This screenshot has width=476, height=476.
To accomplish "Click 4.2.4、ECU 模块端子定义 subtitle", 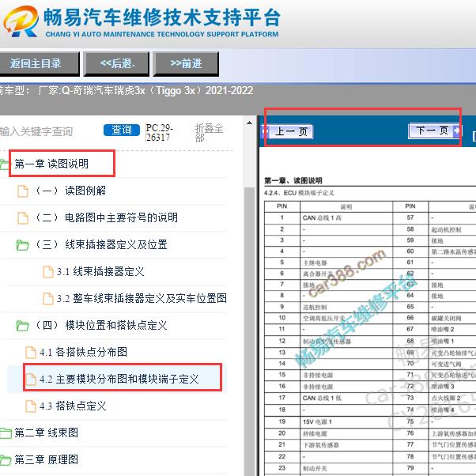I will click(299, 193).
